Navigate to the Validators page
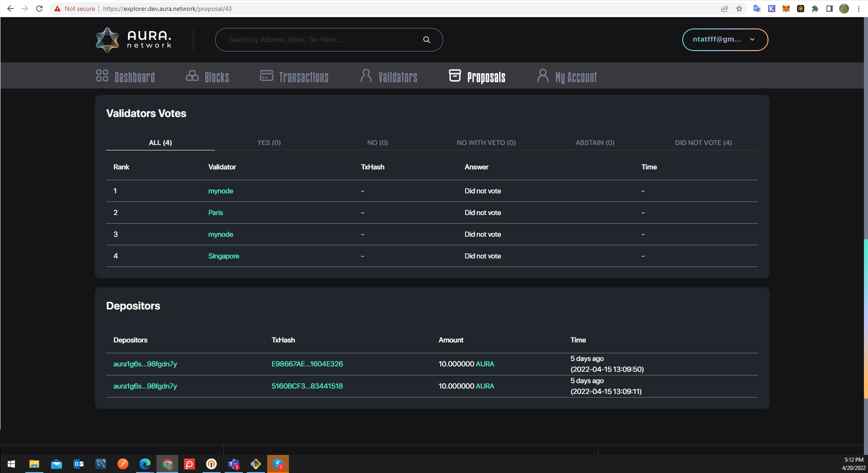 [389, 76]
